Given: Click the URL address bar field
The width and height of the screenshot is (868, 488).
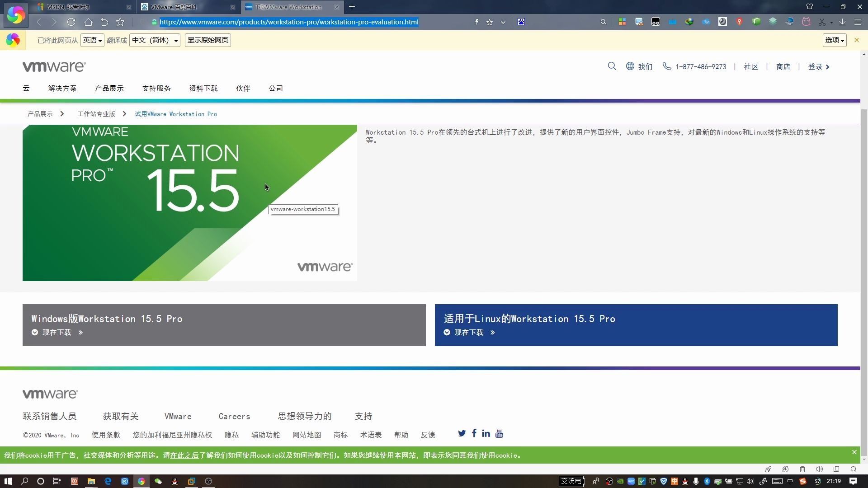Looking at the screenshot, I should pos(312,22).
